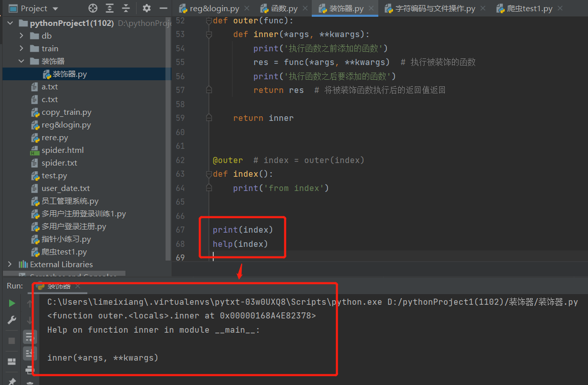This screenshot has height=385, width=588.
Task: Close the 字符编码与文件操作.py tab
Action: 483,8
